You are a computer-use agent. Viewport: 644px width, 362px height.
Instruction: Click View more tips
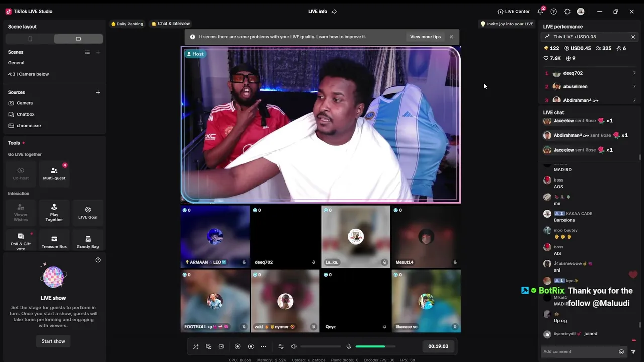click(425, 37)
